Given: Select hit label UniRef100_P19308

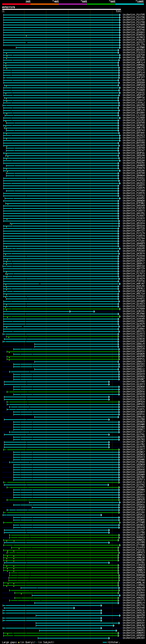Looking at the screenshot, I should [134, 256].
